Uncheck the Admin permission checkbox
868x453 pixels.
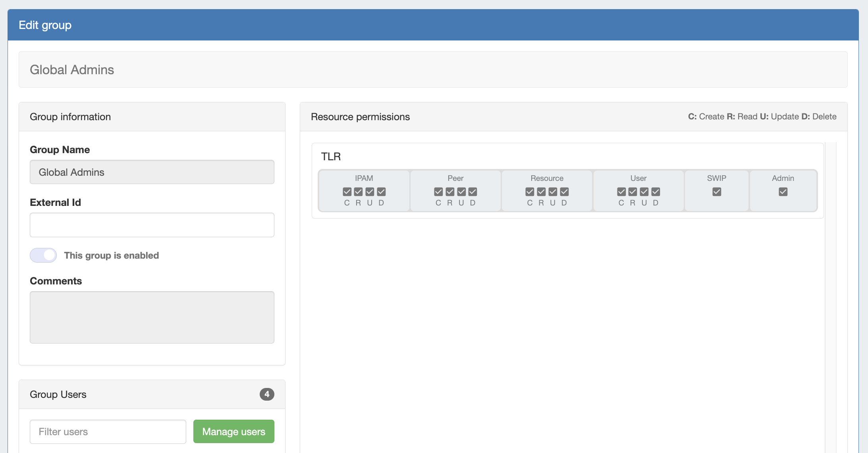pyautogui.click(x=783, y=192)
